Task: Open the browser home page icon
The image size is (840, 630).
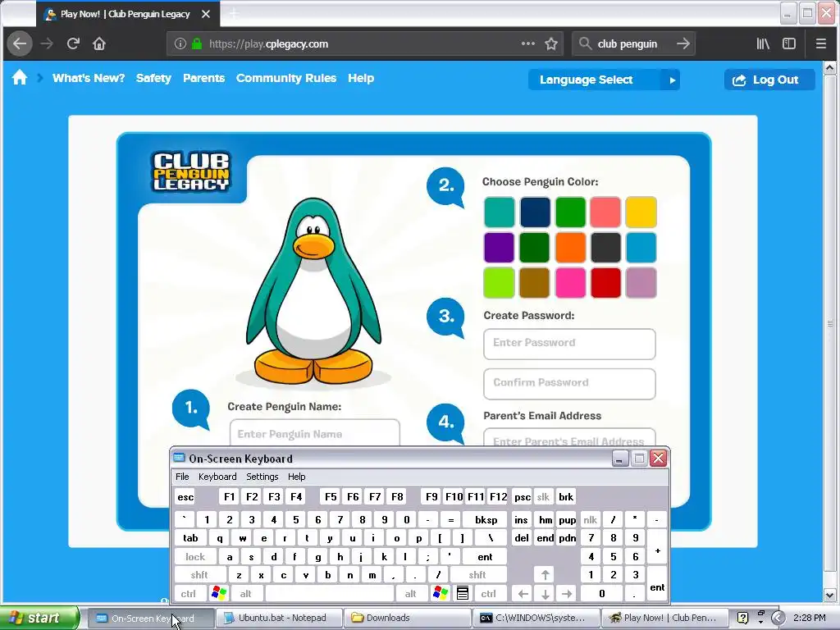Action: pyautogui.click(x=99, y=43)
